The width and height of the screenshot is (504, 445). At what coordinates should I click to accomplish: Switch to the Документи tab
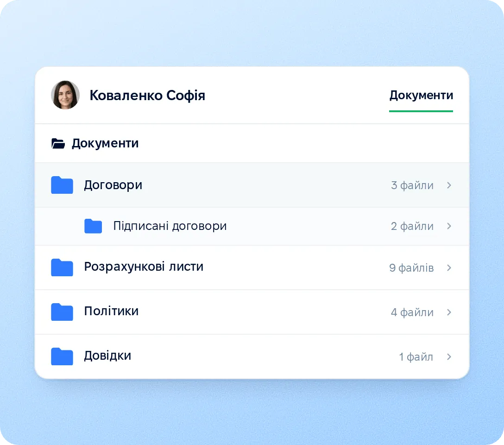point(421,95)
